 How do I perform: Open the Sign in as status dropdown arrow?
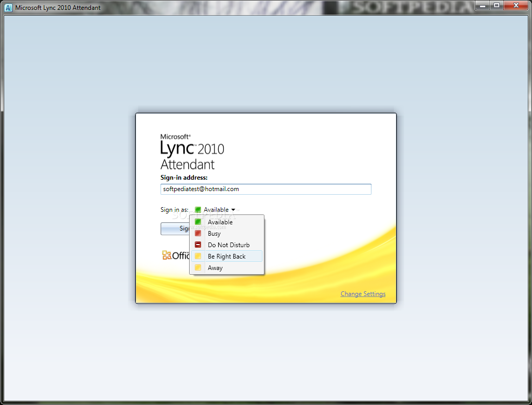(x=233, y=210)
